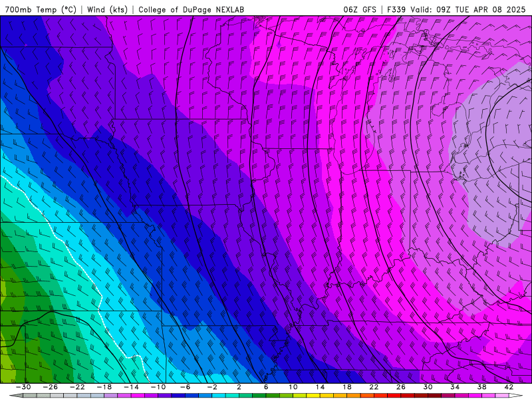Select the '14' color scale label
The height and width of the screenshot is (399, 532).
pyautogui.click(x=320, y=387)
